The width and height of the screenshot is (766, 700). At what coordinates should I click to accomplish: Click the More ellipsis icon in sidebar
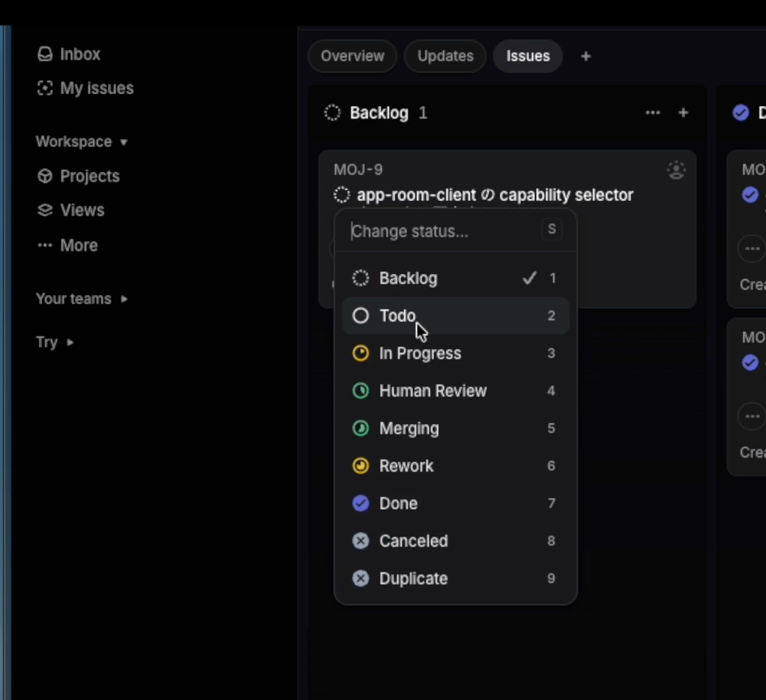point(45,245)
